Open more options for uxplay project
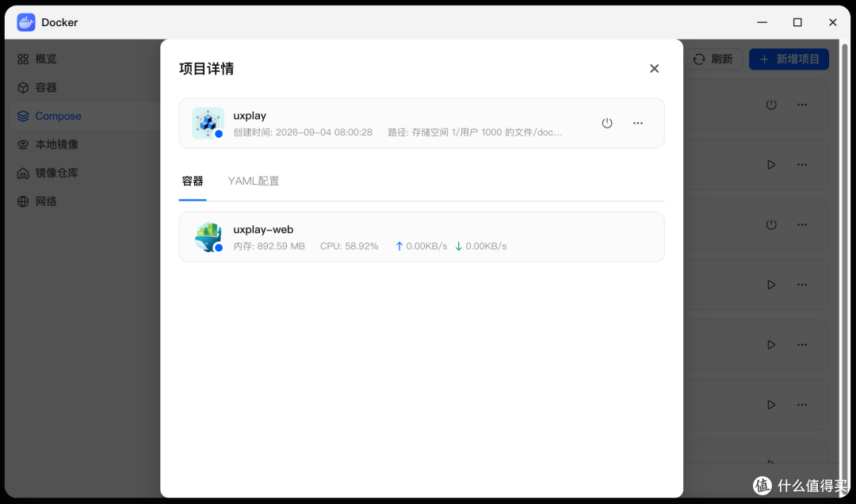 pos(637,123)
